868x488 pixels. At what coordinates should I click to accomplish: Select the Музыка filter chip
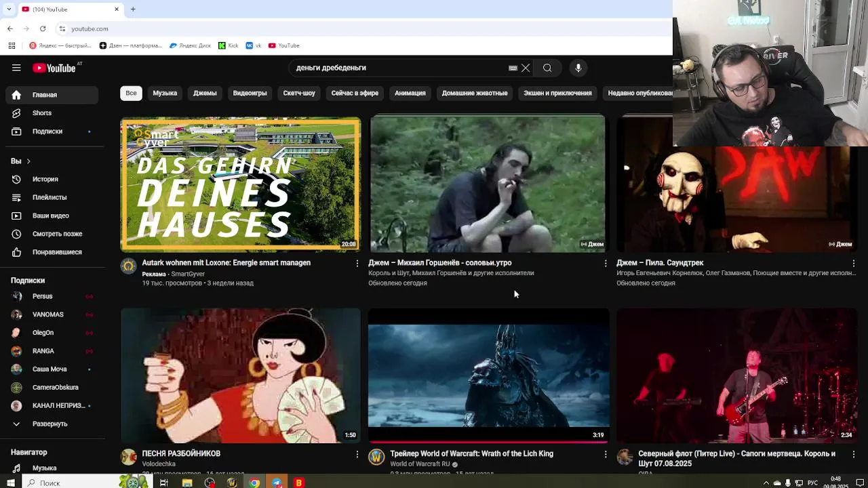165,93
